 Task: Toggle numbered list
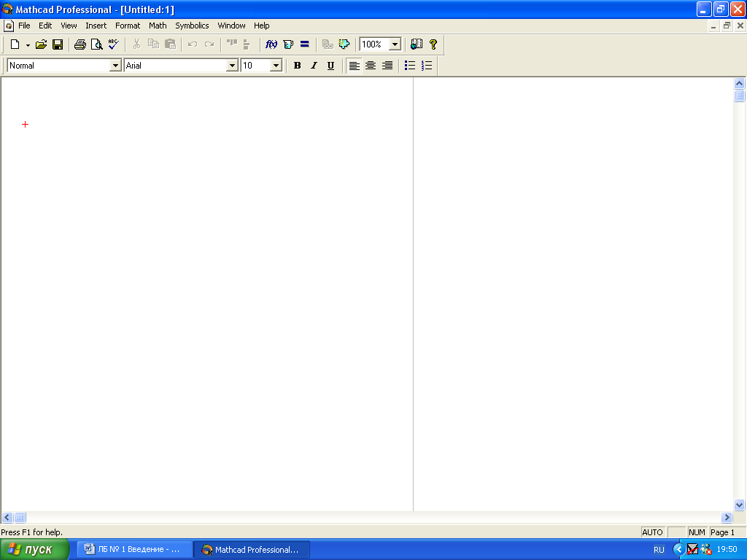(x=427, y=66)
